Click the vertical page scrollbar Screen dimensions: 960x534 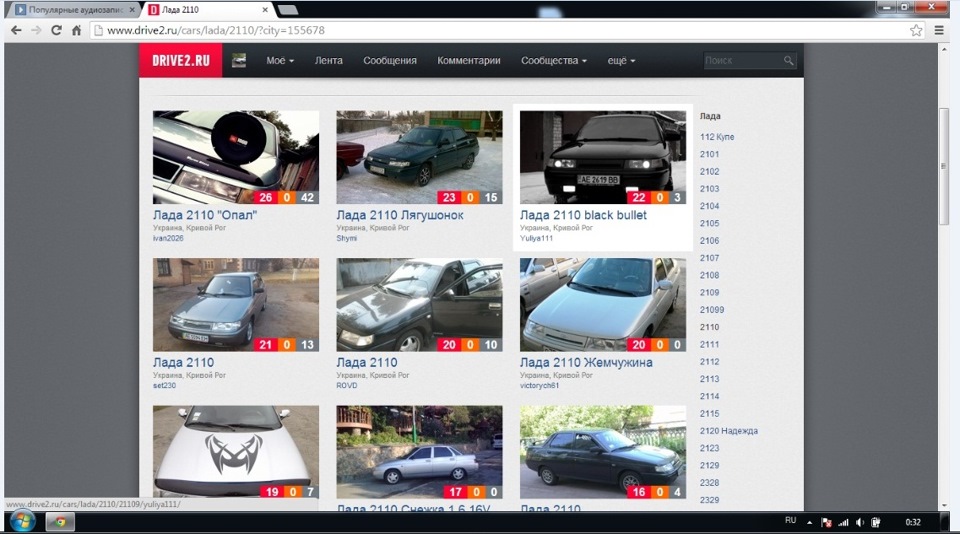pyautogui.click(x=943, y=166)
